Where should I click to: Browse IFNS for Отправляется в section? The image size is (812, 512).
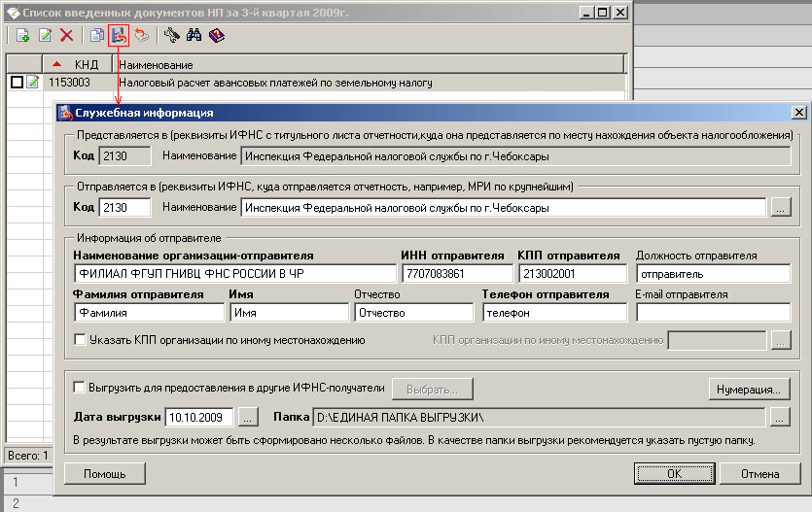[x=781, y=207]
